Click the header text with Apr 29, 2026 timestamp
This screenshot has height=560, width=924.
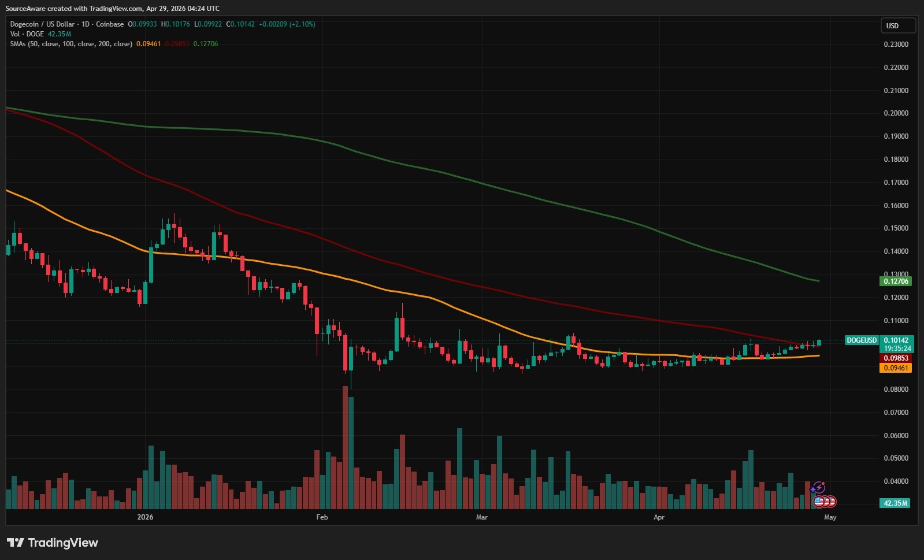[x=113, y=9]
